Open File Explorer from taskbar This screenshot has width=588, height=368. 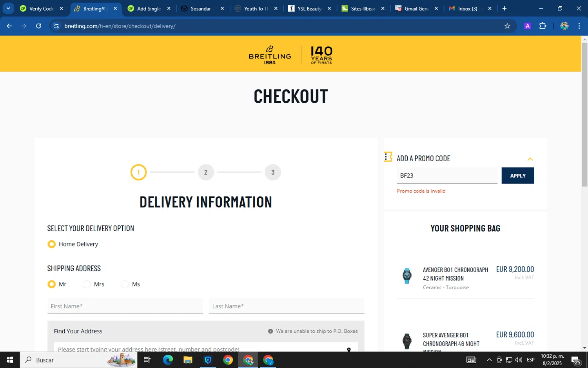(x=188, y=360)
